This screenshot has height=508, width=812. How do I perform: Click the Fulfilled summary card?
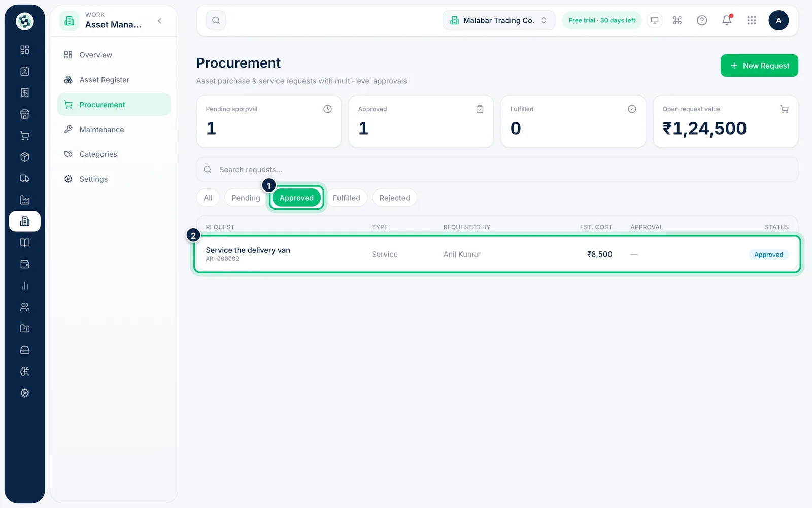coord(573,121)
